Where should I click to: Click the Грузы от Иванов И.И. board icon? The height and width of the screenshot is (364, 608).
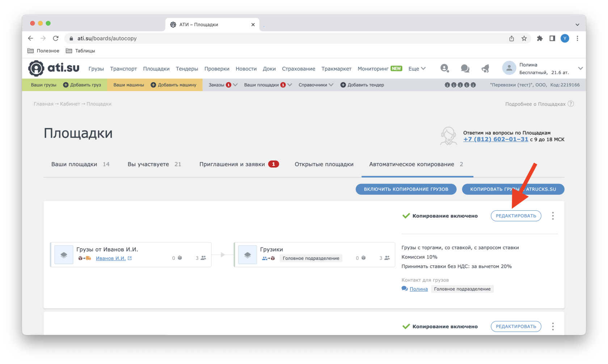click(64, 255)
